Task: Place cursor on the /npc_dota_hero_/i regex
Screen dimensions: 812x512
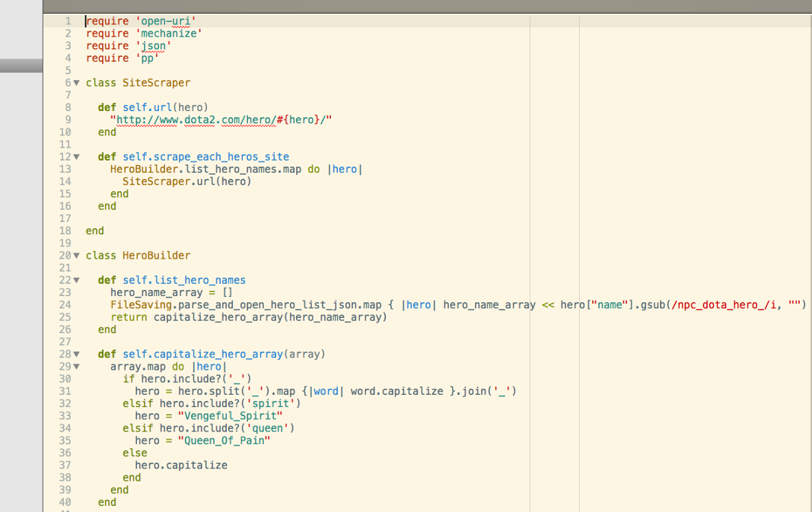Action: click(728, 305)
